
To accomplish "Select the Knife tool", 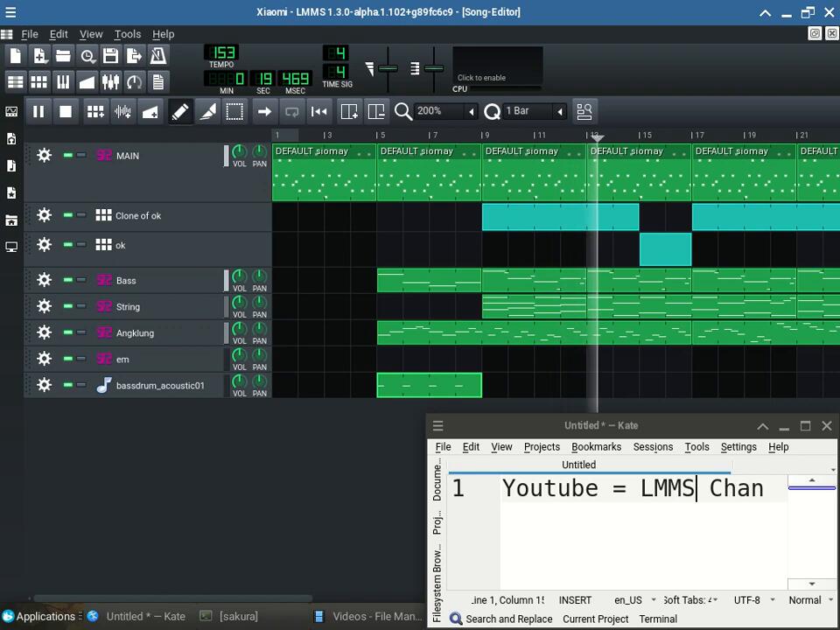I will coord(207,112).
